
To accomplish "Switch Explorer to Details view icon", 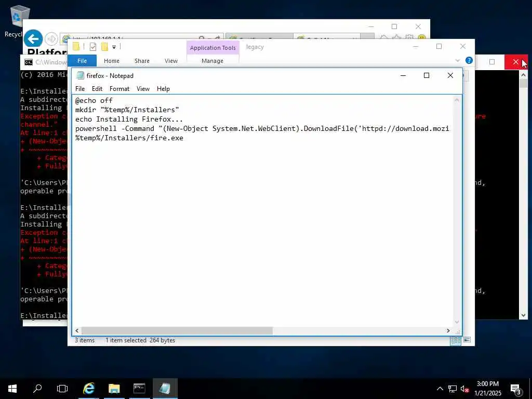I will click(455, 340).
